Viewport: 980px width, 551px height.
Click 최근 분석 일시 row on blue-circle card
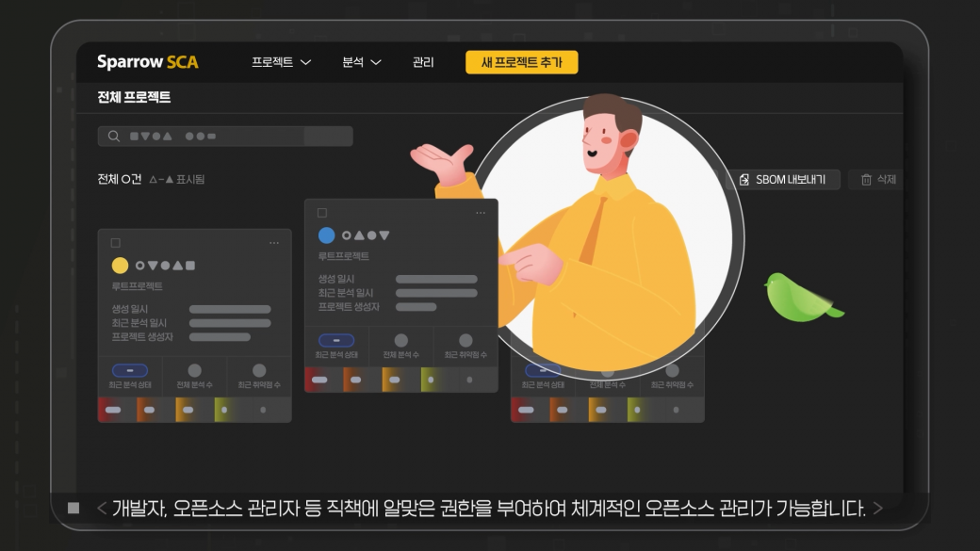(x=398, y=293)
